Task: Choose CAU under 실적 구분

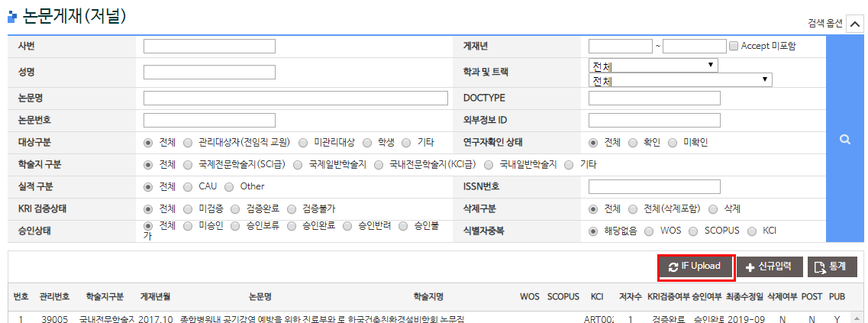Action: pos(188,186)
